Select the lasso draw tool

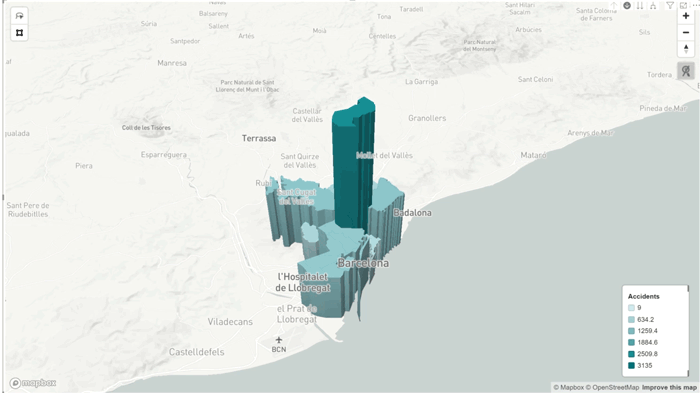point(19,16)
